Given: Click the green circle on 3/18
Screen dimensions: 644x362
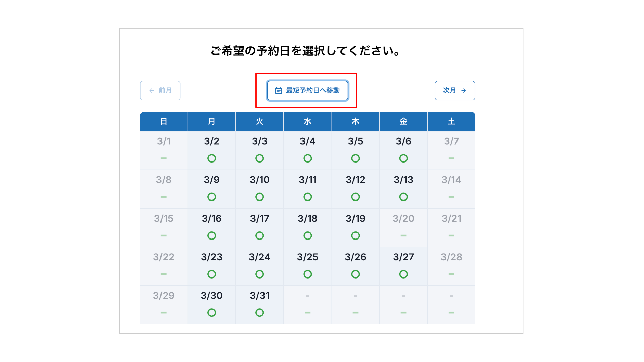Looking at the screenshot, I should pyautogui.click(x=307, y=235).
